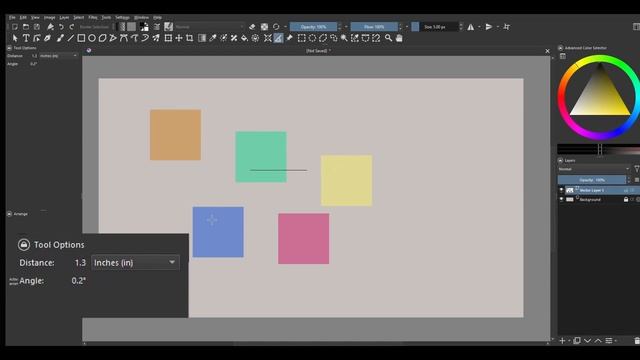Collapse the Tool Options docker
This screenshot has height=360, width=640.
(x=9, y=48)
